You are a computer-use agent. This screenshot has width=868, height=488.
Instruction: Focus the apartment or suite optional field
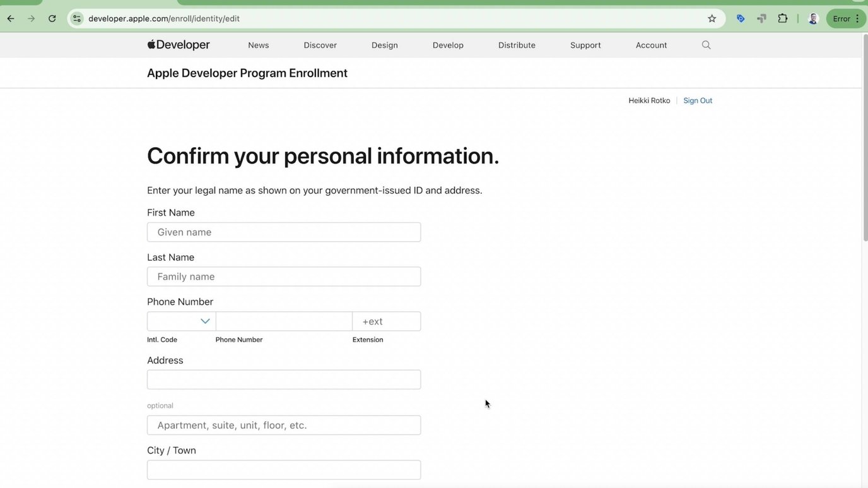pyautogui.click(x=283, y=425)
